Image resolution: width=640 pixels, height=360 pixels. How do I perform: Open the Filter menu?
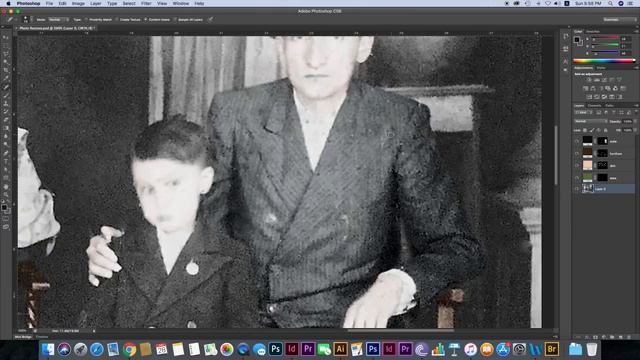(146, 3)
